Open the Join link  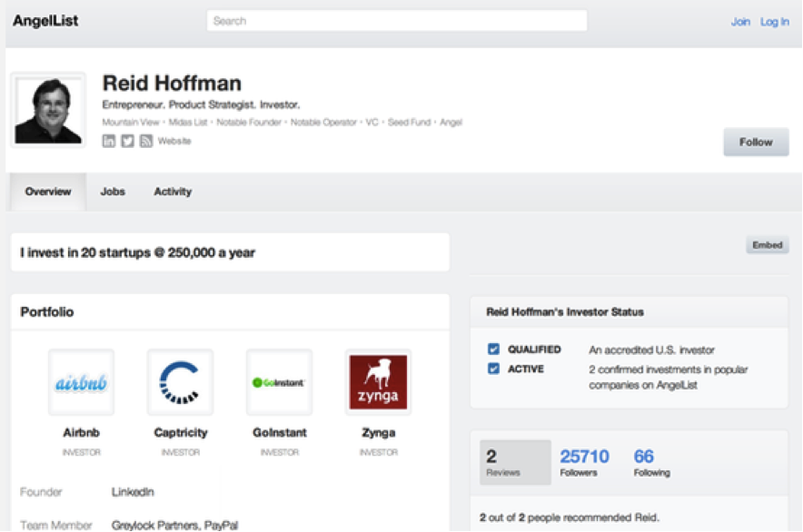(740, 22)
